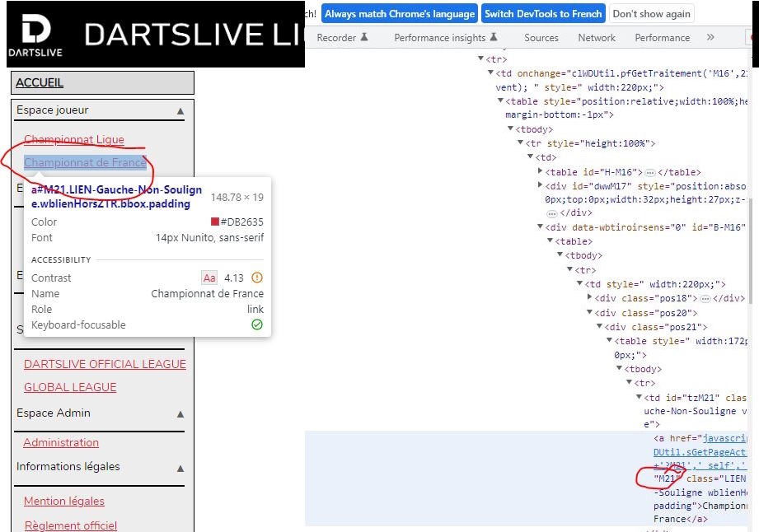759x532 pixels.
Task: Expand the div class pos18 node
Action: [x=589, y=297]
